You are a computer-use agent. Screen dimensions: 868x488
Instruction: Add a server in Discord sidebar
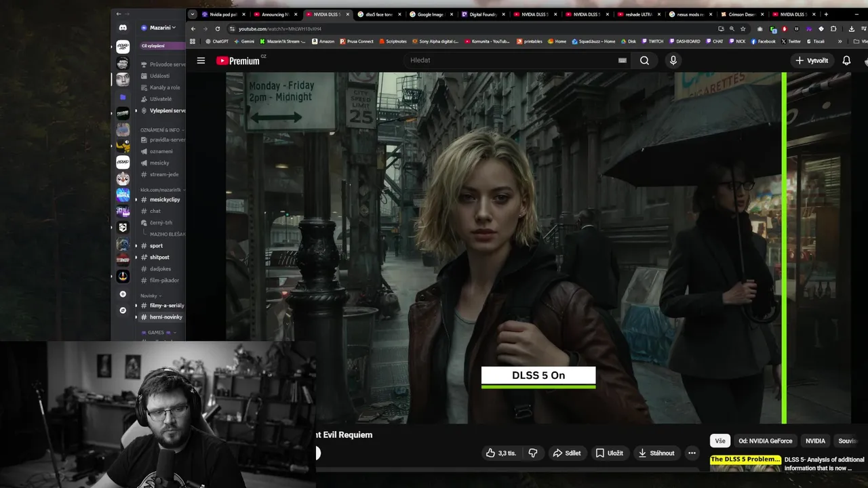pos(123,294)
